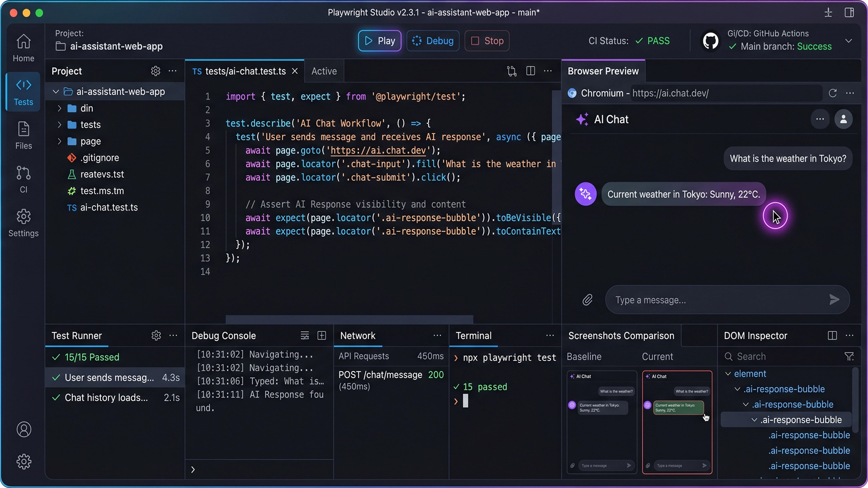This screenshot has width=868, height=488.
Task: Select the Screenshots Comparison tab
Action: [x=621, y=336]
